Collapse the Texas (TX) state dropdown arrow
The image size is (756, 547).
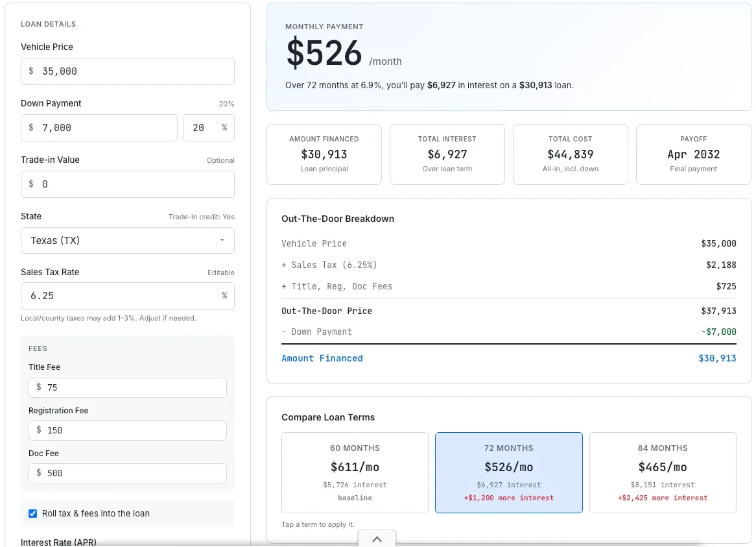(x=222, y=240)
